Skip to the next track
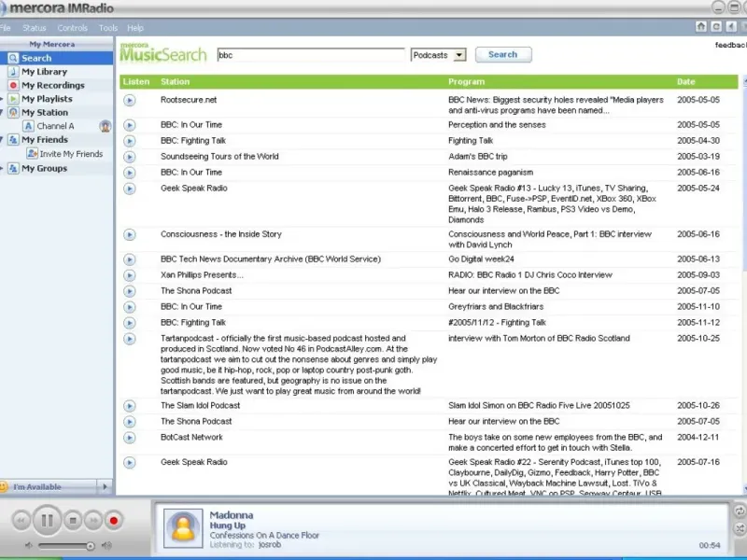The image size is (747, 560). tap(93, 521)
